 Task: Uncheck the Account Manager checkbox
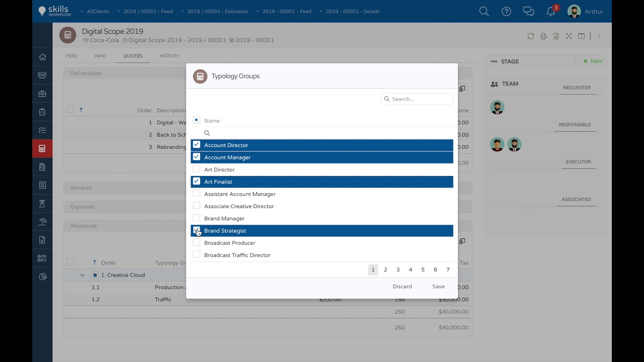197,157
